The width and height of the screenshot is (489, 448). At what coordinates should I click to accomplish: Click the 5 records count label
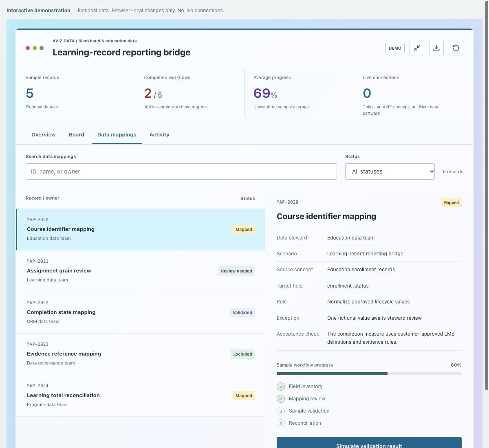coord(453,171)
